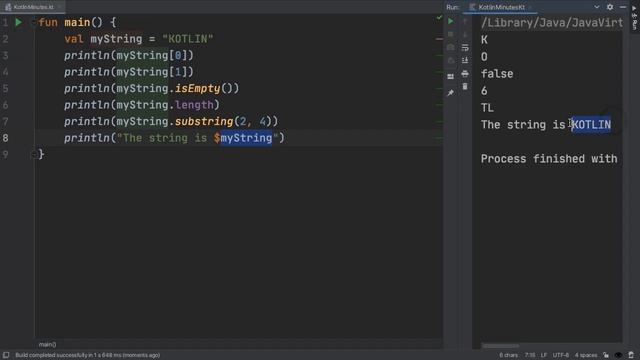Click selected KOTLIN text in console output
The width and height of the screenshot is (640, 360).
click(591, 124)
